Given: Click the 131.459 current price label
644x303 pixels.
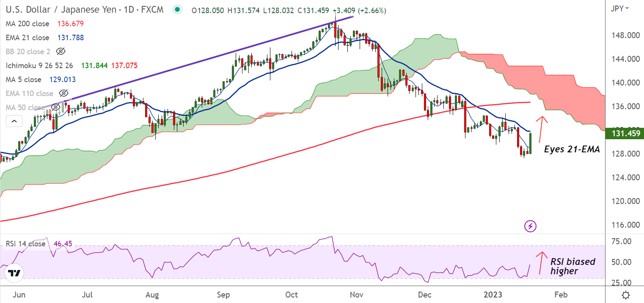Looking at the screenshot, I should pos(625,134).
